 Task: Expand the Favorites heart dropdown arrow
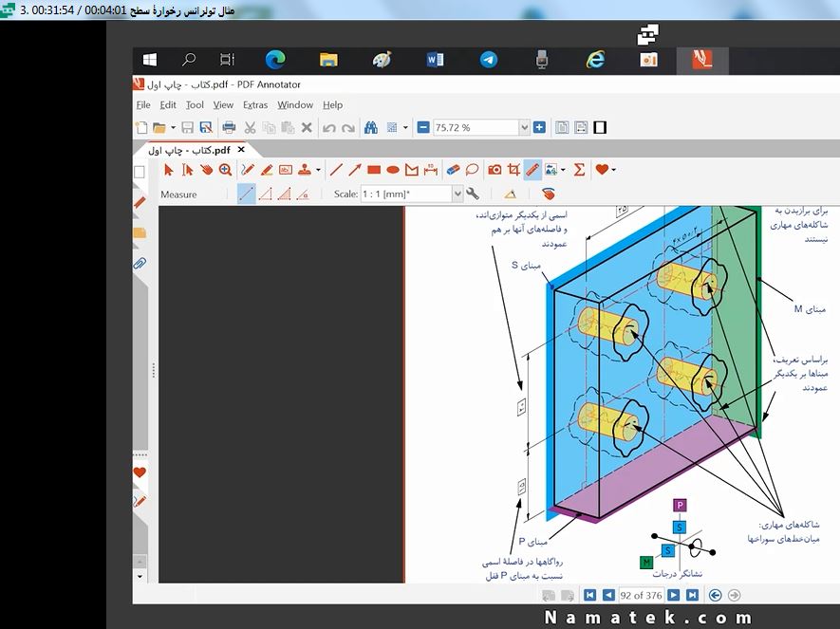(613, 170)
